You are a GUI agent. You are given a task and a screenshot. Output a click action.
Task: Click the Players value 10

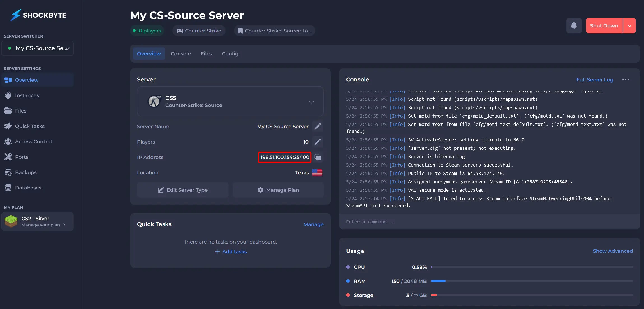(x=306, y=142)
